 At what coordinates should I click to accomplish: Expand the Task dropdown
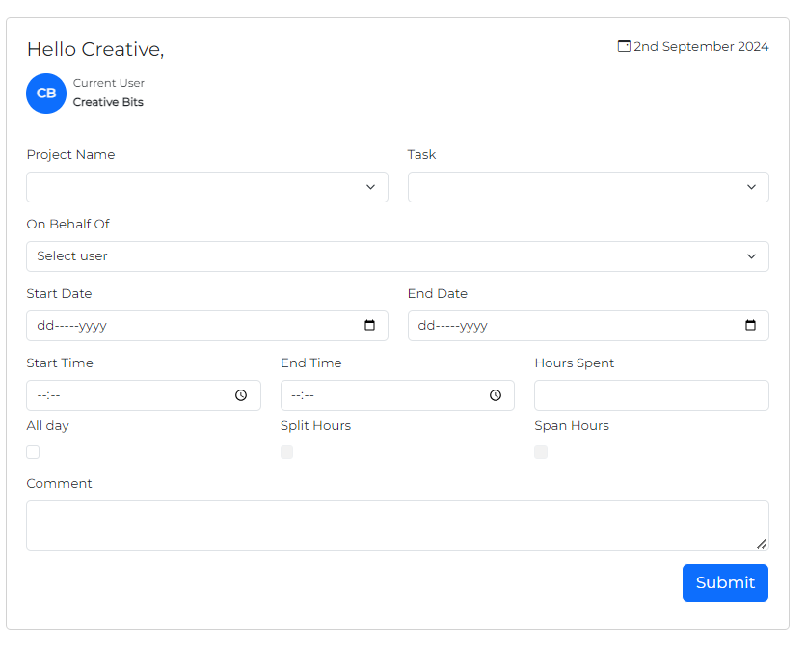click(588, 187)
